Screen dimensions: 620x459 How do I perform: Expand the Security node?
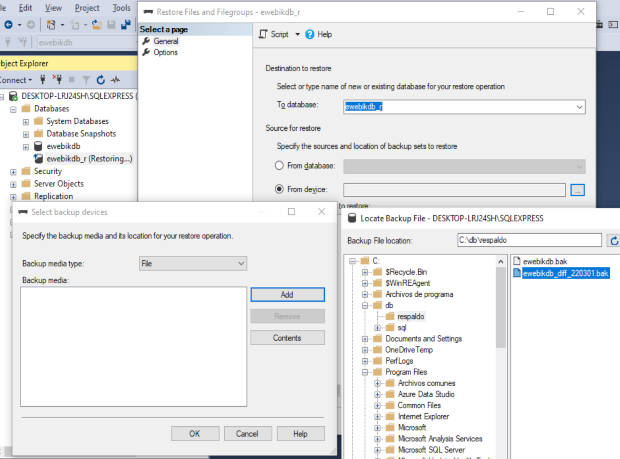pyautogui.click(x=13, y=172)
